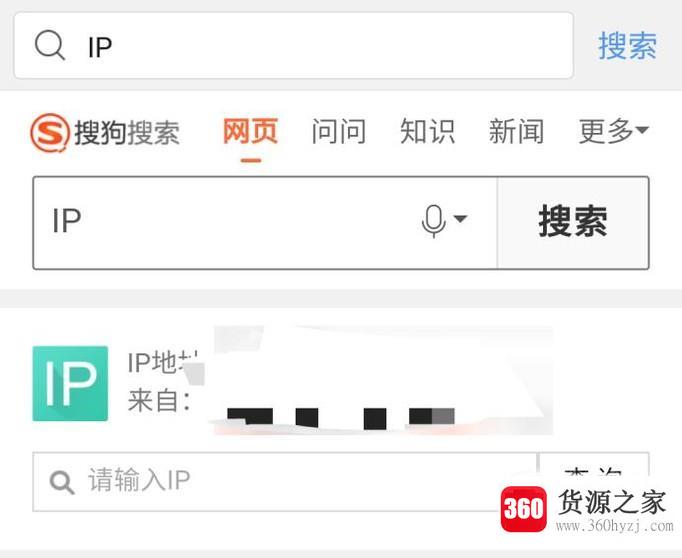This screenshot has width=682, height=558.
Task: Click the IP地址 result text
Action: tap(163, 362)
